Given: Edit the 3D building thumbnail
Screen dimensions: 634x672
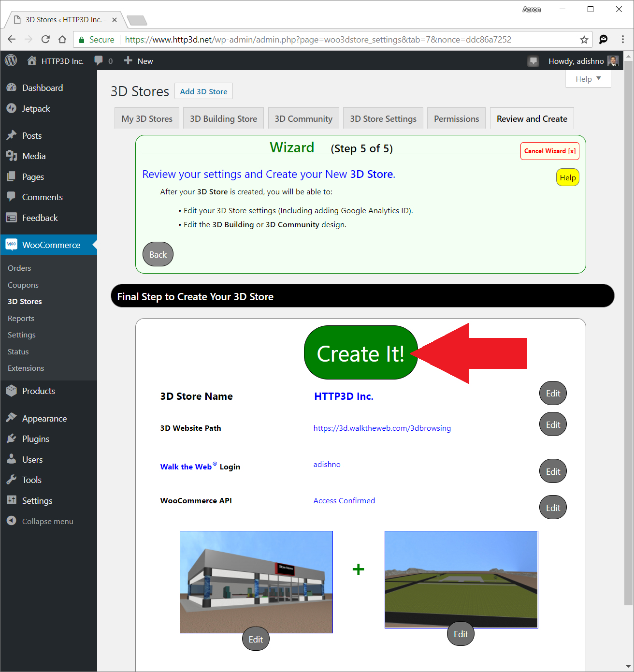Looking at the screenshot, I should [x=256, y=639].
